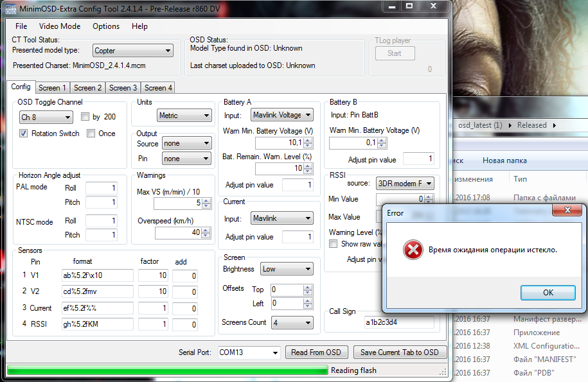Check the Once checkbox

click(91, 134)
